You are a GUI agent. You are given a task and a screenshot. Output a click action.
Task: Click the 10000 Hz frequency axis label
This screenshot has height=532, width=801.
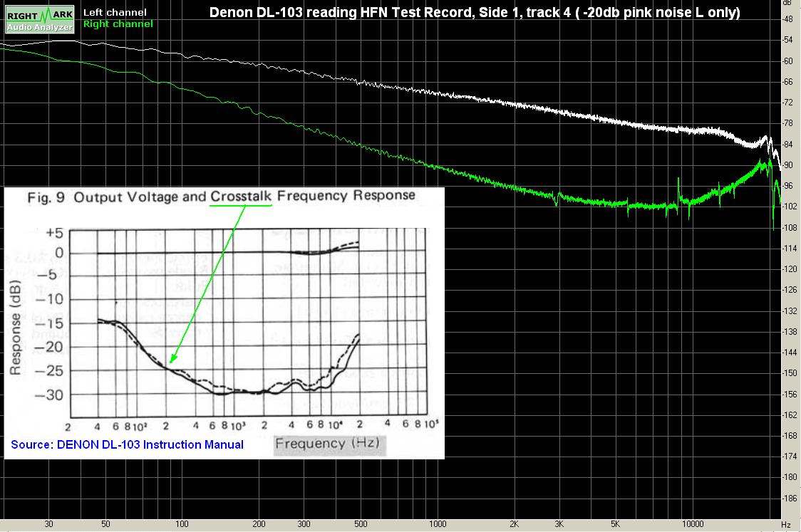coord(693,524)
